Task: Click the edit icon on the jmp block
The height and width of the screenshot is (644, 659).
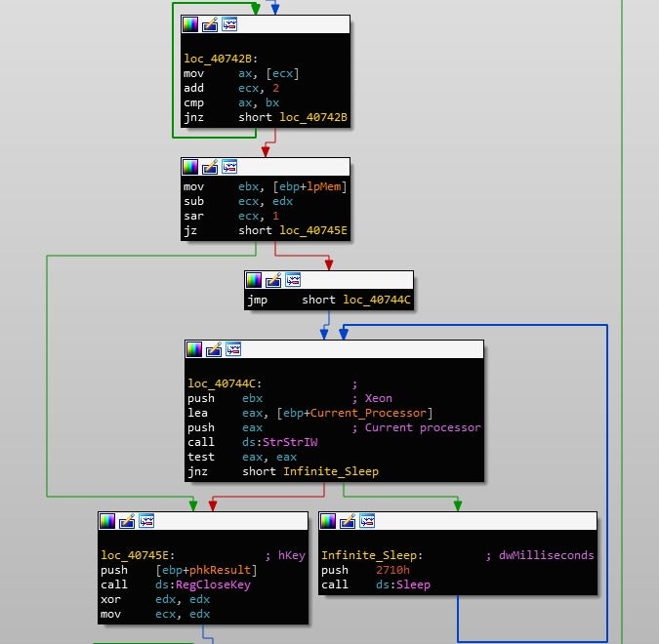Action: tap(273, 280)
